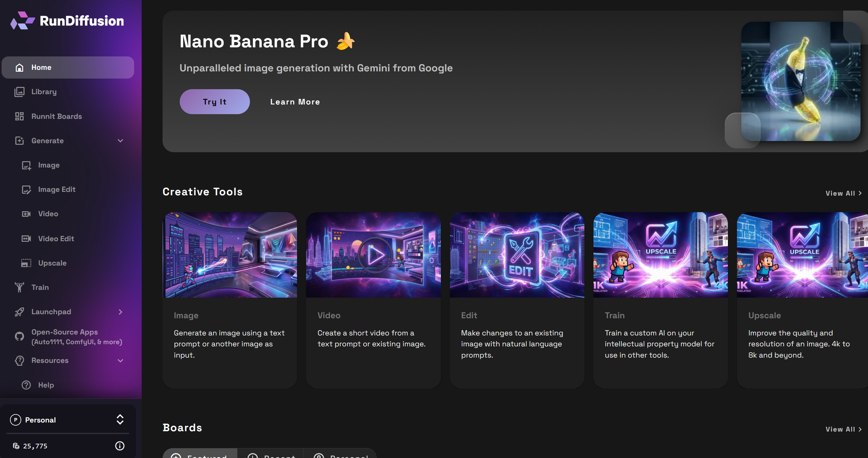The height and width of the screenshot is (458, 868).
Task: Click the Resources question icon
Action: (20, 361)
